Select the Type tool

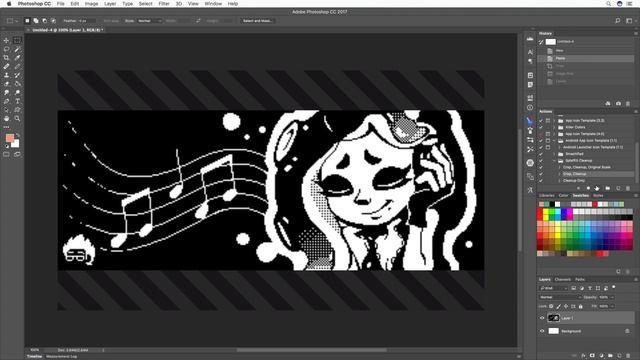pos(17,101)
